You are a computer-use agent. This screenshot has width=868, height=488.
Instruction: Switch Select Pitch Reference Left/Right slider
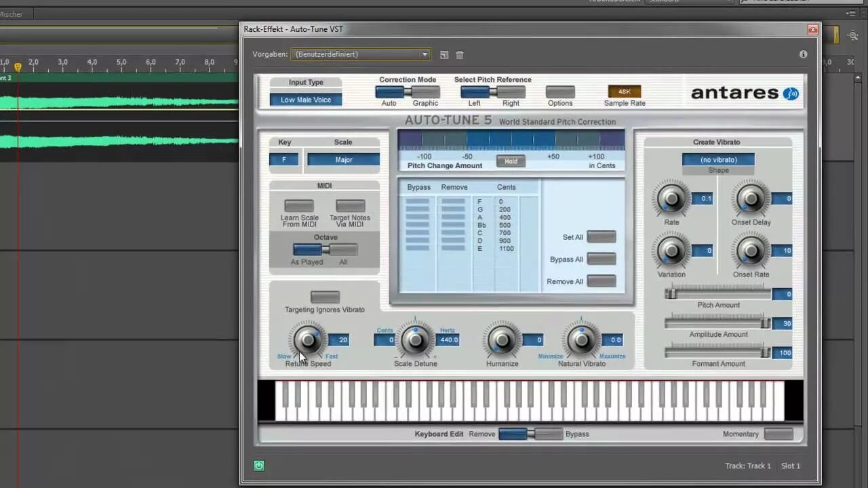(493, 91)
